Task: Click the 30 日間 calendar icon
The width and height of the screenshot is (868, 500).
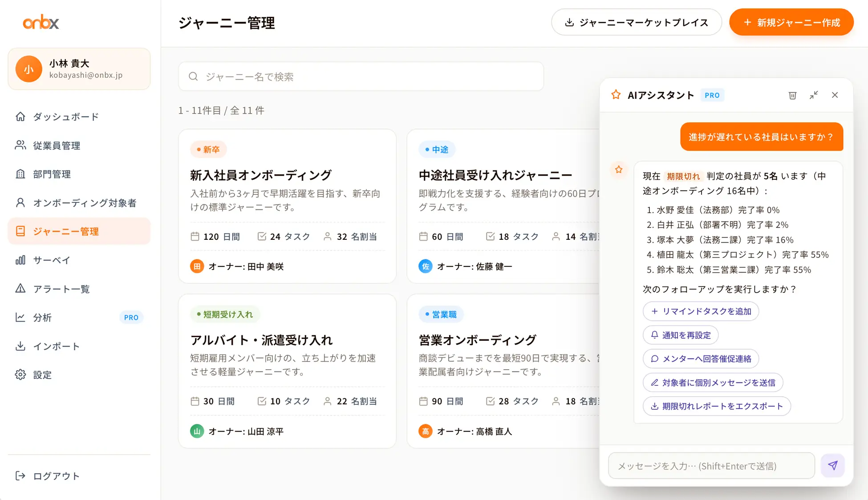Action: [195, 401]
